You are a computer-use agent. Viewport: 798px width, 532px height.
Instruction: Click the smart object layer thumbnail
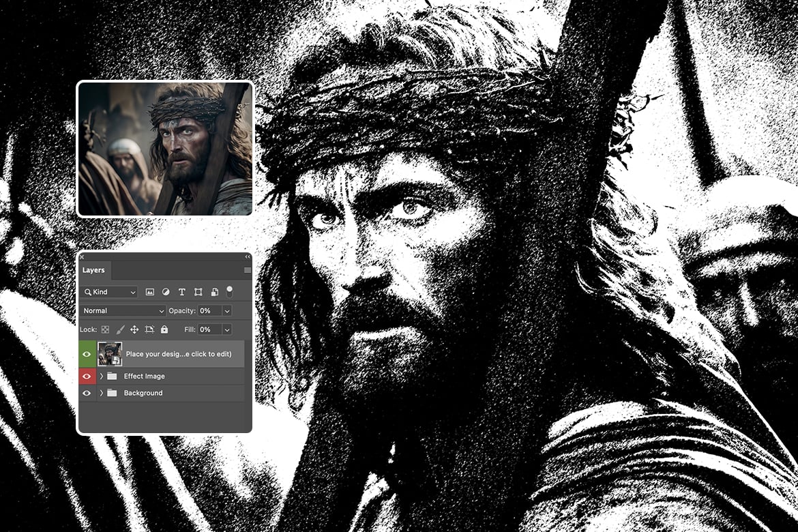coord(109,354)
